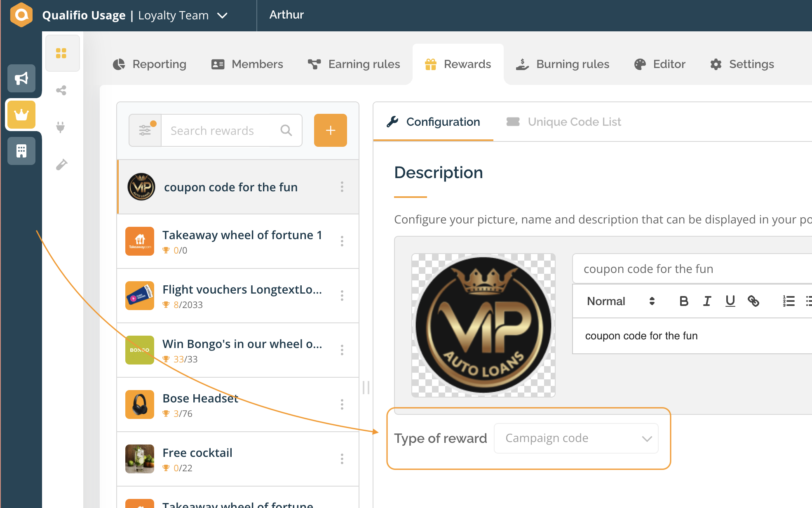Image resolution: width=812 pixels, height=508 pixels.
Task: Expand the Loyalty Team workspace chevron
Action: (222, 16)
